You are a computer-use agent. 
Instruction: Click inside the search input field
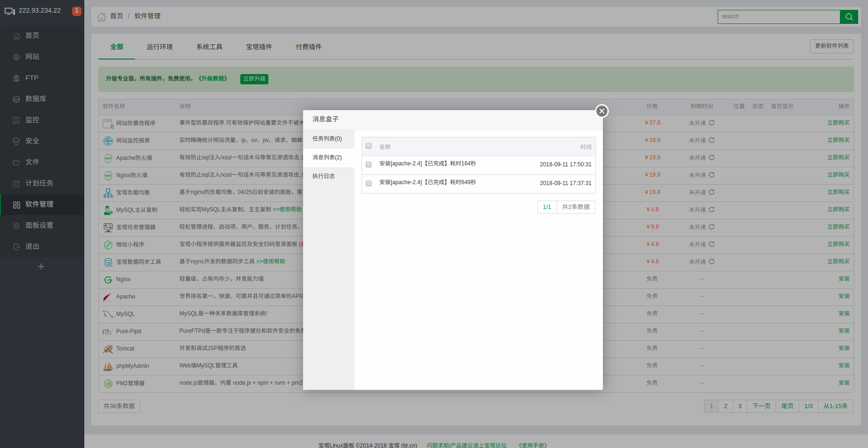click(x=779, y=16)
